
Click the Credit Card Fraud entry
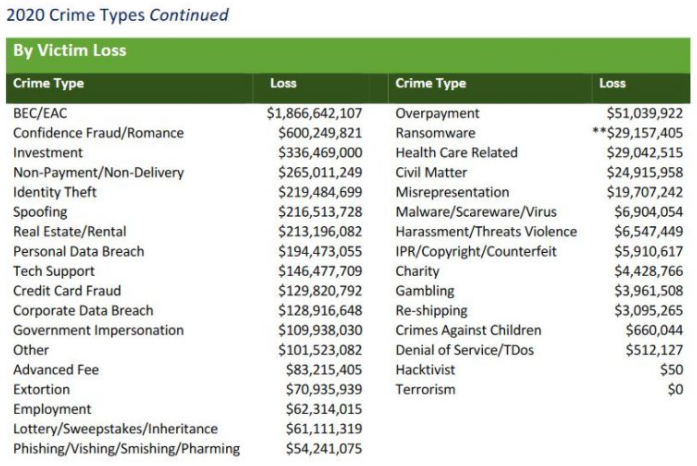(69, 291)
